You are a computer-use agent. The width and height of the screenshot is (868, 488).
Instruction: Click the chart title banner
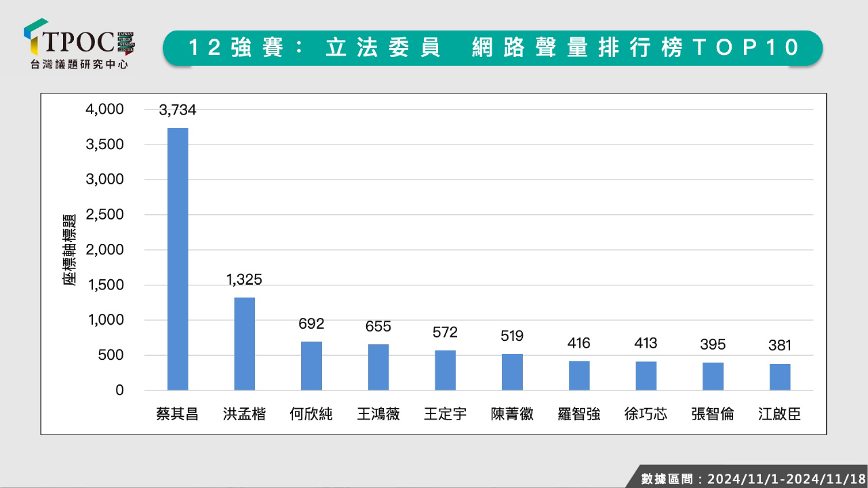click(x=492, y=48)
